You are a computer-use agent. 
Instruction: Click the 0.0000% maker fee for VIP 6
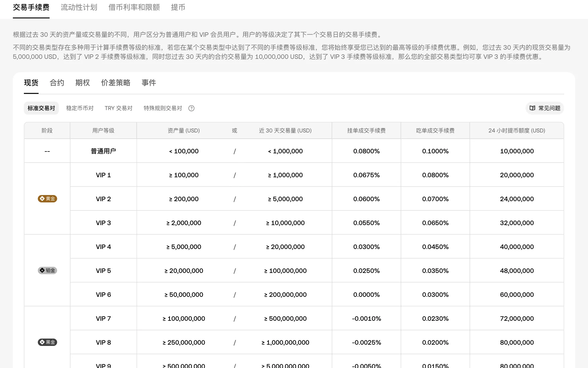point(366,295)
